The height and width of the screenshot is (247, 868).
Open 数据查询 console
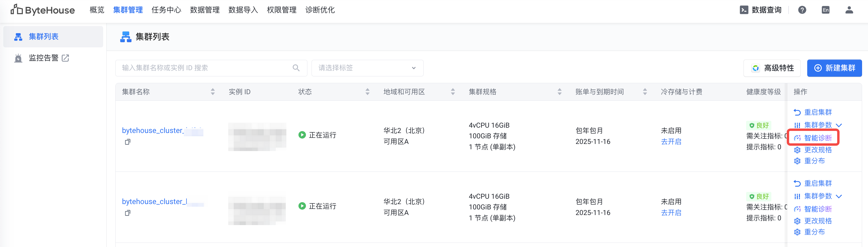pyautogui.click(x=761, y=10)
